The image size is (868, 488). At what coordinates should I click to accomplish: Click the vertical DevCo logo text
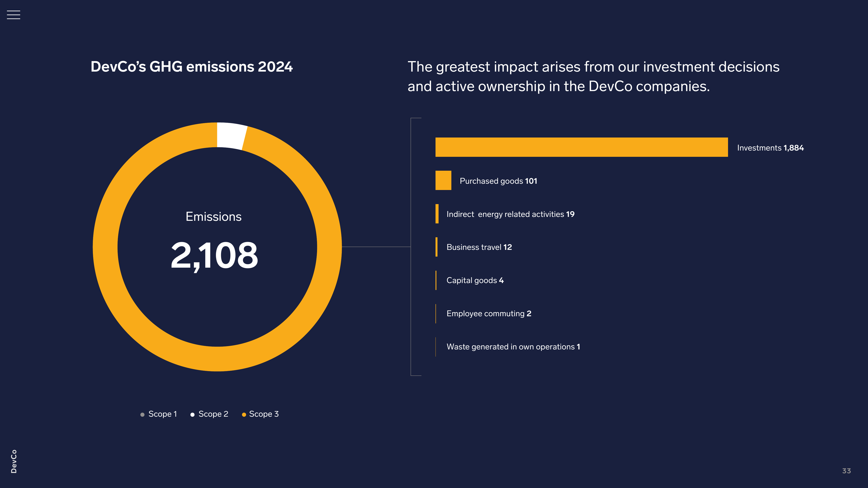[13, 461]
